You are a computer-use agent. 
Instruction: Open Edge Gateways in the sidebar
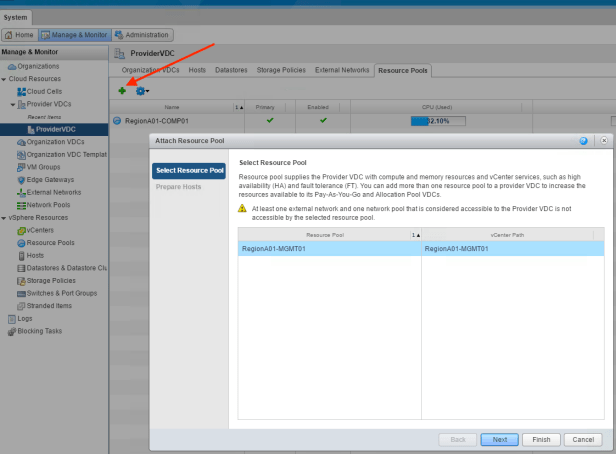coord(51,179)
